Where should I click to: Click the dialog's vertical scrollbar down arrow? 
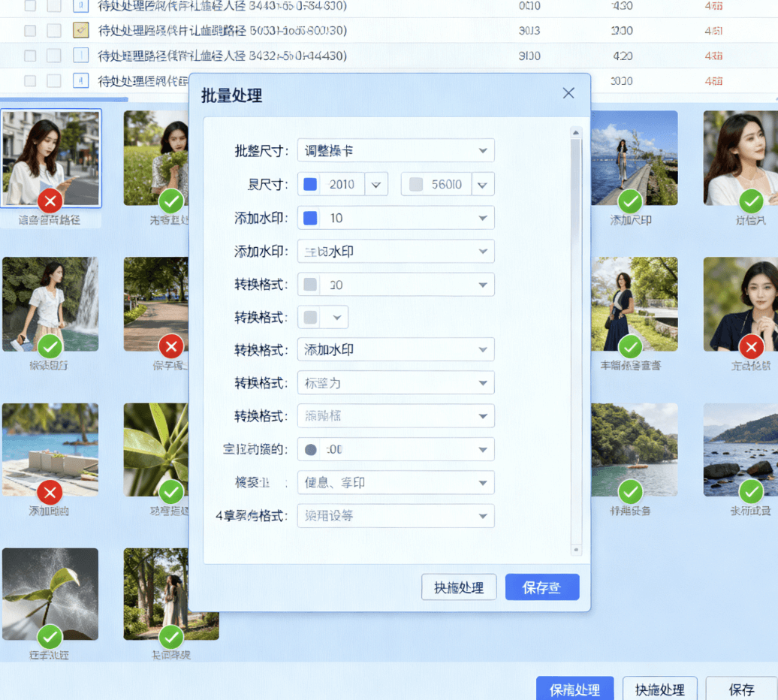click(576, 550)
